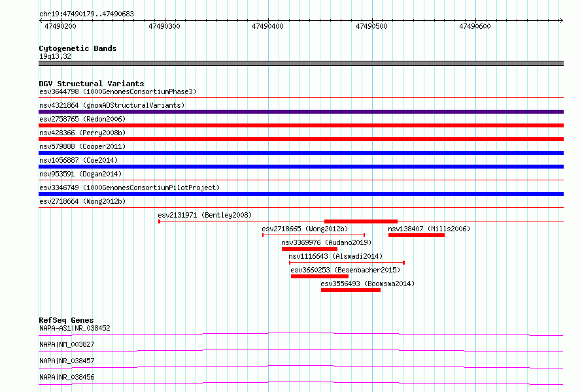This screenshot has height=392, width=582.
Task: Click the left arrow at ruler start
Action: click(41, 20)
